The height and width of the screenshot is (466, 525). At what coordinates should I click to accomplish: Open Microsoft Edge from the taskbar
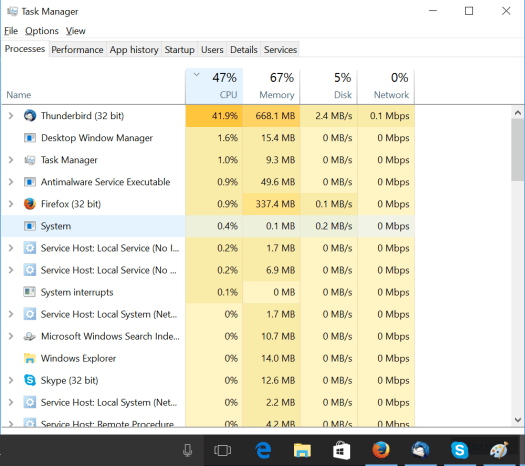click(x=263, y=450)
